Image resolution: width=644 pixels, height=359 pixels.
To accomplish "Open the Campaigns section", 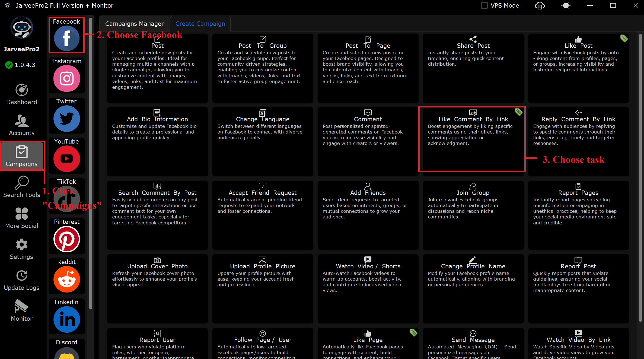I will [22, 156].
